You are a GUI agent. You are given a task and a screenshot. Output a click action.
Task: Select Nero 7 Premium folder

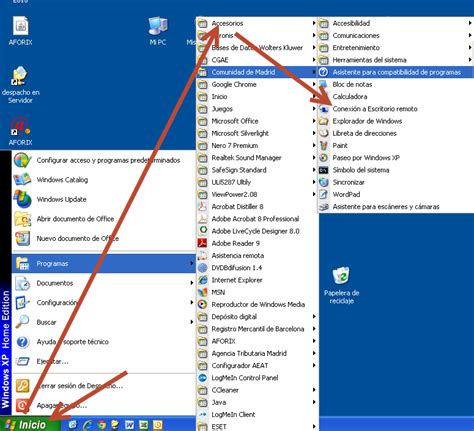[x=257, y=146]
